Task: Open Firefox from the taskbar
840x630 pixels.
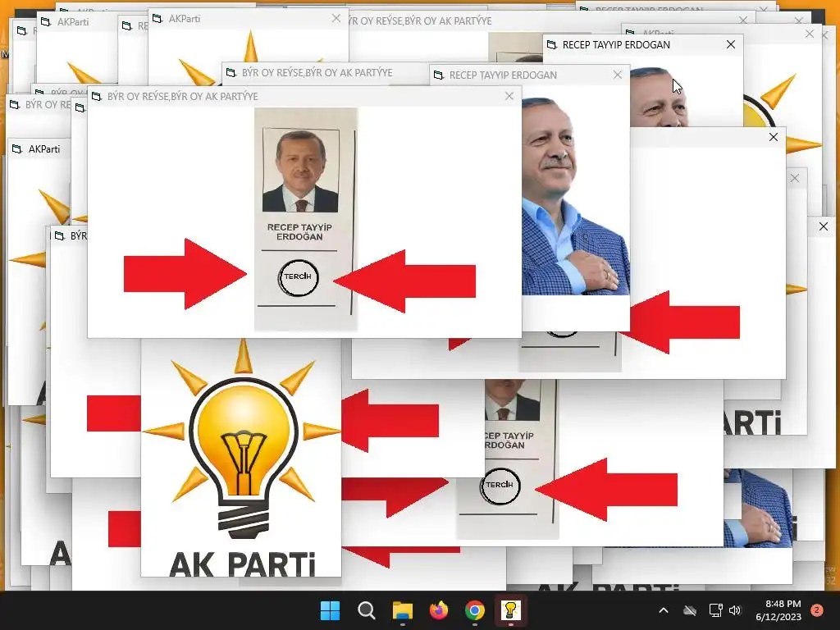Action: (439, 610)
